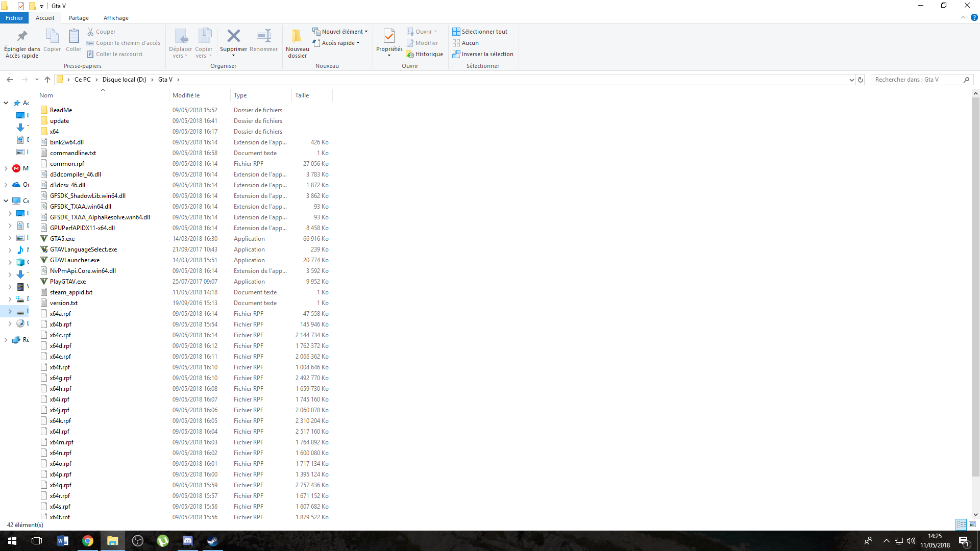Select steam_appid.txt file
Viewport: 980px width, 551px height.
click(x=71, y=292)
